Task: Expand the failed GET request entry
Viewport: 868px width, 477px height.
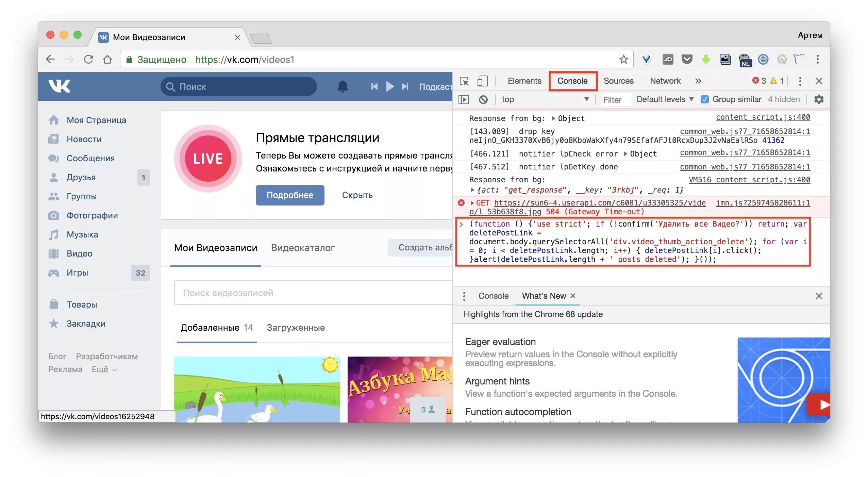Action: tap(472, 203)
